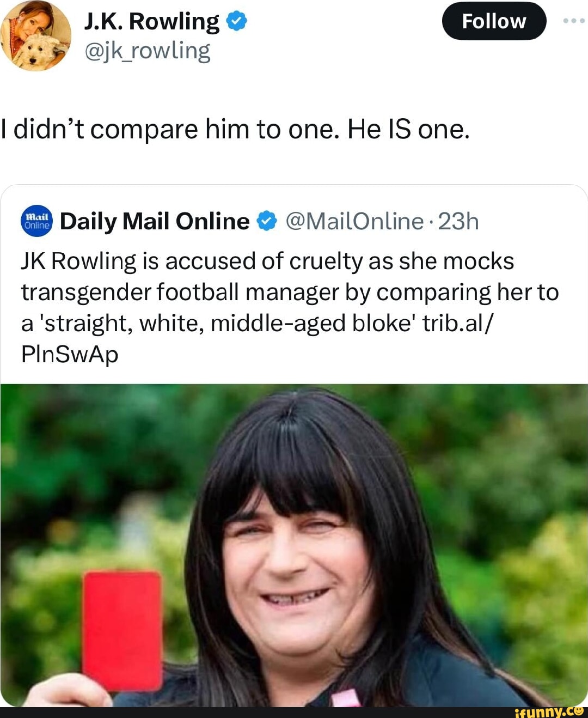Viewport: 588px width, 718px height.
Task: Click the smiley face in ifunny watermark
Action: point(579,710)
